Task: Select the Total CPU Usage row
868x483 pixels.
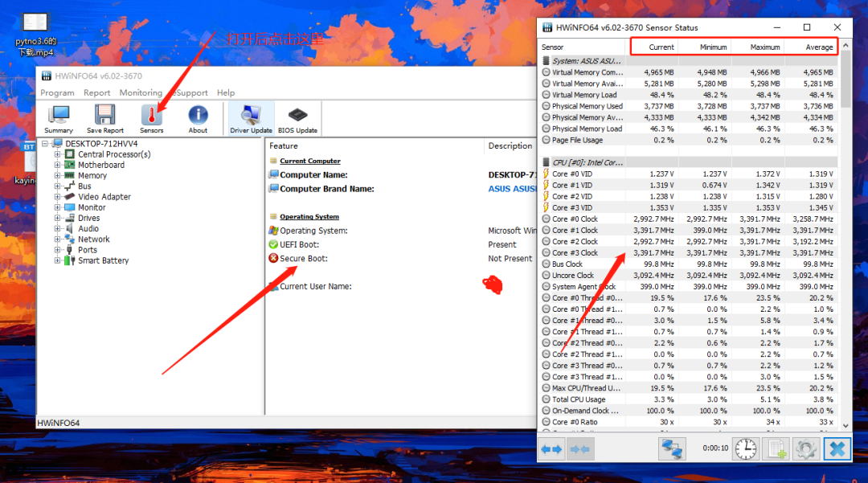Action: [689, 399]
